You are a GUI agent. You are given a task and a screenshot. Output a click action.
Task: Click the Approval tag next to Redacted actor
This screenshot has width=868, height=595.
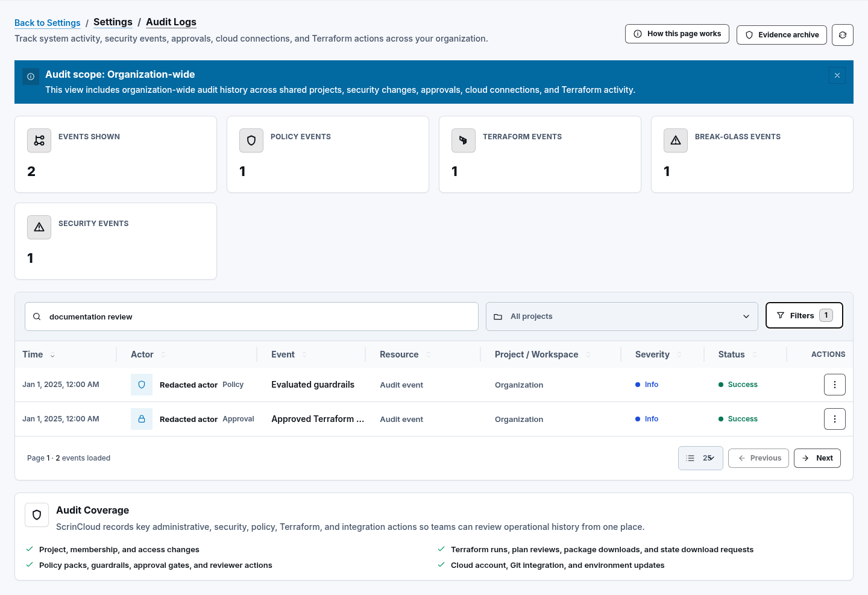(x=239, y=419)
